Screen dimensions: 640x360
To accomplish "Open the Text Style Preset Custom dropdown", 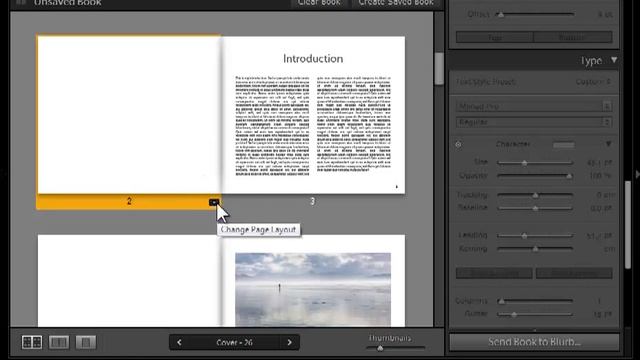I will (x=593, y=82).
